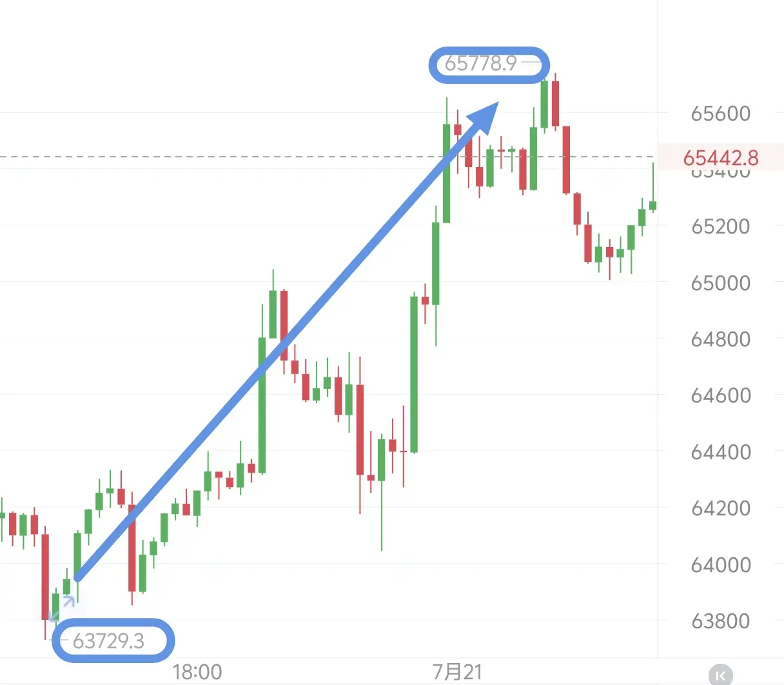Screen dimensions: 784x685
Task: Click the 64400 price axis label
Action: [x=720, y=452]
